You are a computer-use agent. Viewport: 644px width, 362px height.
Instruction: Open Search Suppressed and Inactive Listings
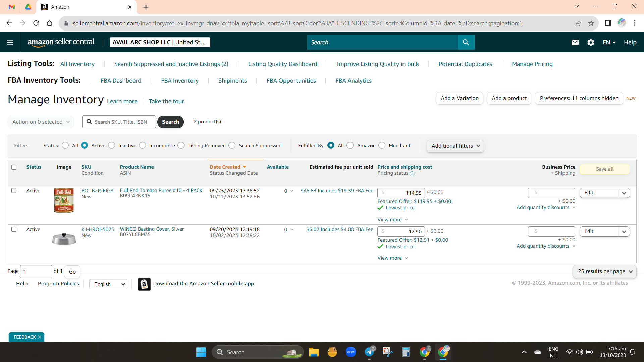tap(171, 64)
